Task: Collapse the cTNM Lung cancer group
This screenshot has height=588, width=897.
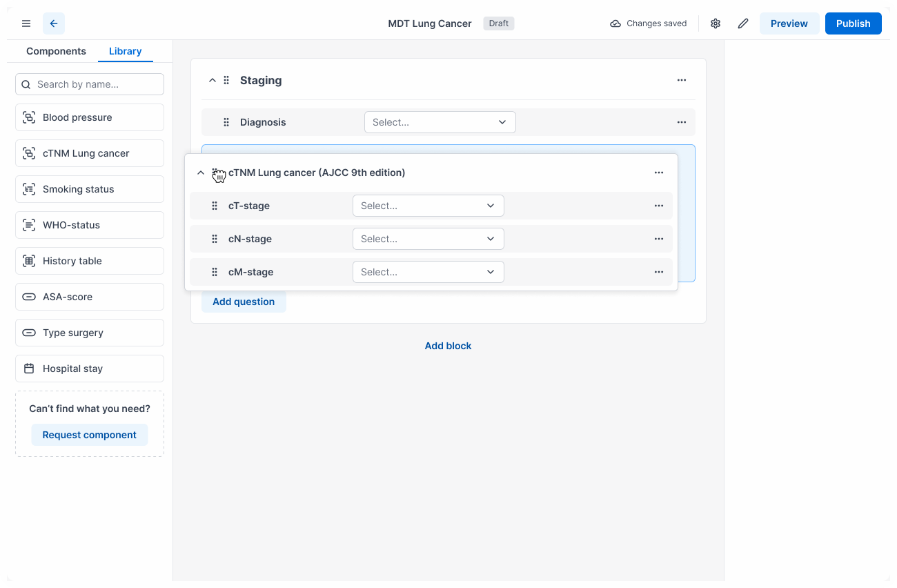Action: point(201,173)
